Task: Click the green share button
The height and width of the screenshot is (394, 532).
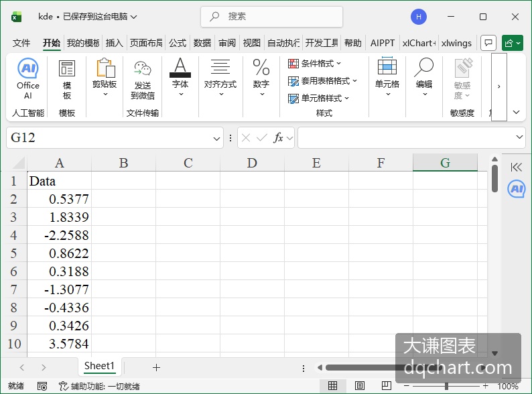Action: point(513,43)
